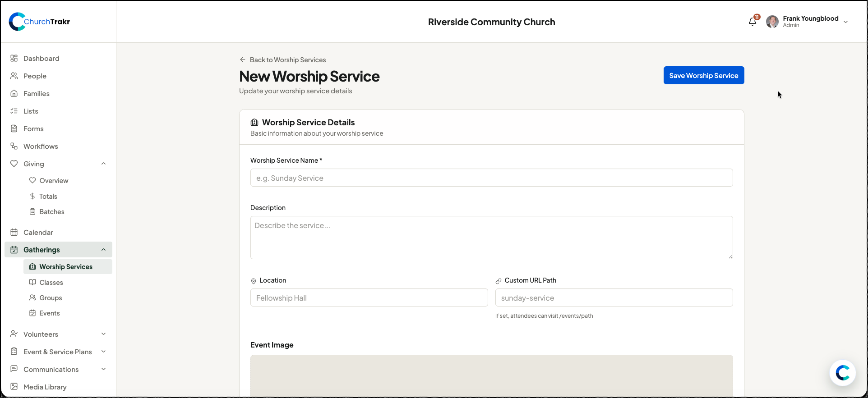The height and width of the screenshot is (398, 868).
Task: Click the Classes book icon
Action: click(32, 282)
